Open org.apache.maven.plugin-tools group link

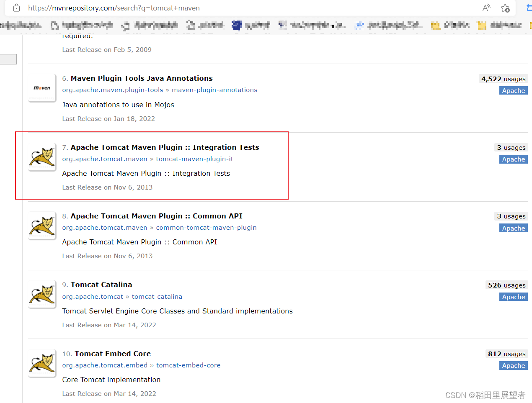[113, 90]
